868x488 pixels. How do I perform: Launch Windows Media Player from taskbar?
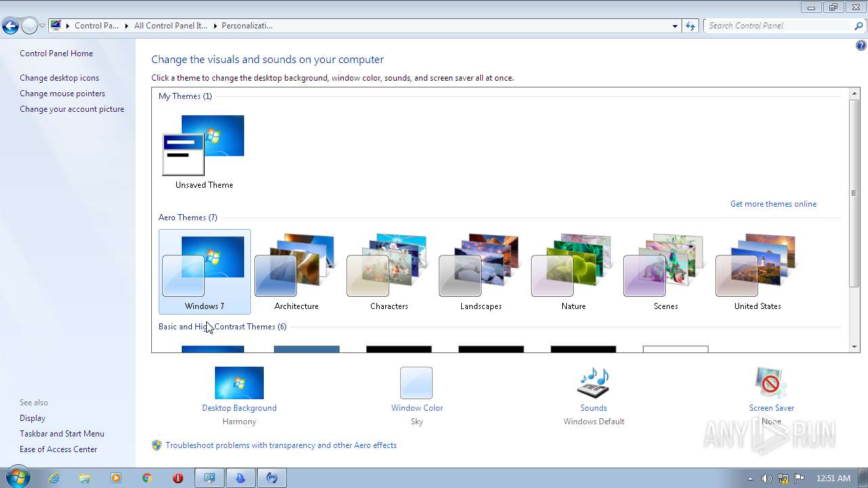tap(116, 478)
